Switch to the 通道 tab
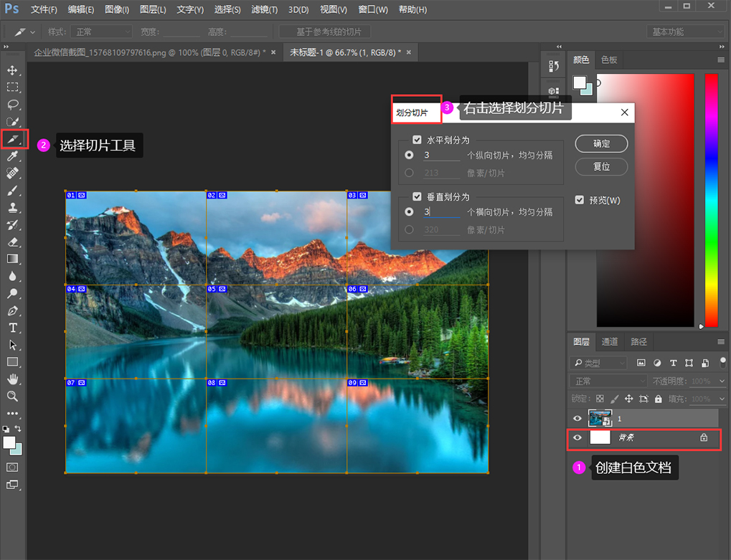The width and height of the screenshot is (731, 560). point(610,342)
